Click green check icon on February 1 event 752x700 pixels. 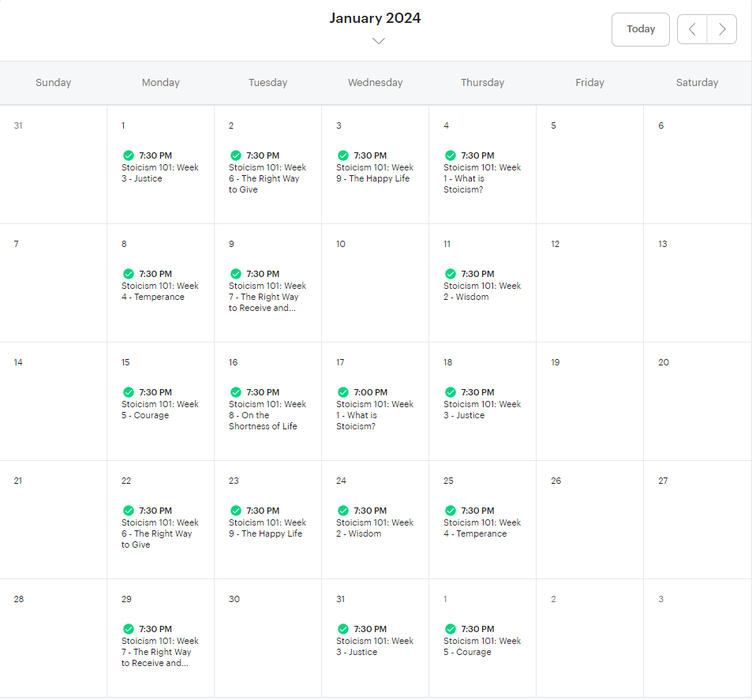coord(451,629)
